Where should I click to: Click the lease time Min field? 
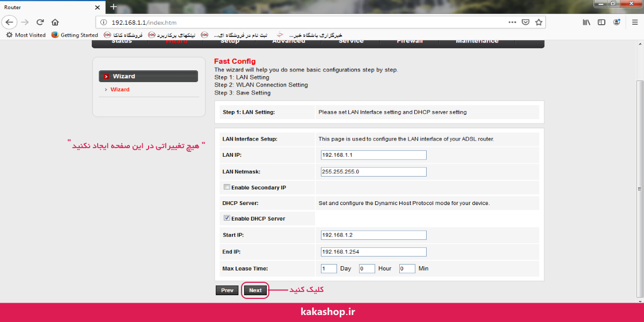click(x=407, y=268)
